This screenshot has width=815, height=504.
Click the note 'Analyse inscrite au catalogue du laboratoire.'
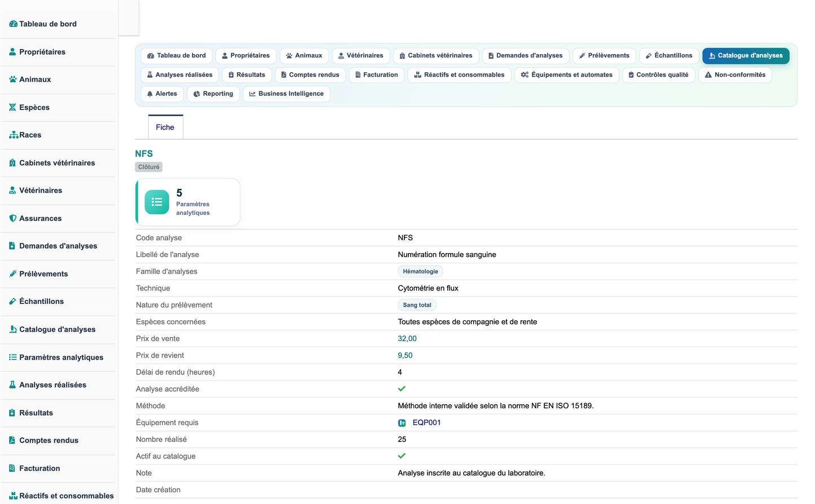[x=472, y=474]
